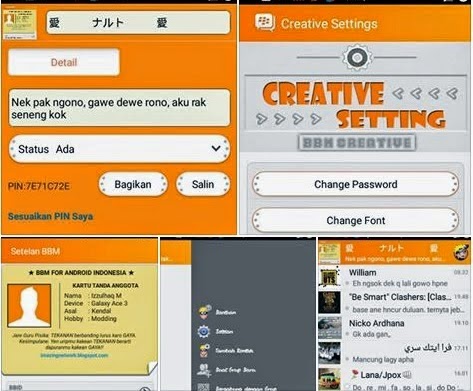Tap the gear icon above the Creative Setting banner
473x391 pixels.
coord(357,57)
